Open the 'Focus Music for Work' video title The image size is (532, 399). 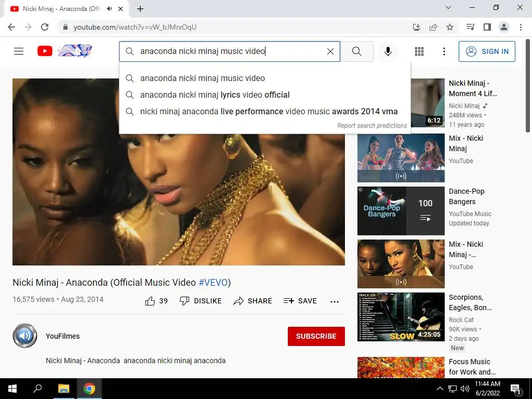[472, 367]
